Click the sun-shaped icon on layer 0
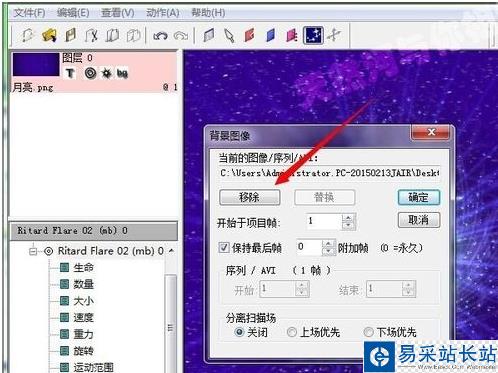The image size is (498, 373). pyautogui.click(x=107, y=73)
